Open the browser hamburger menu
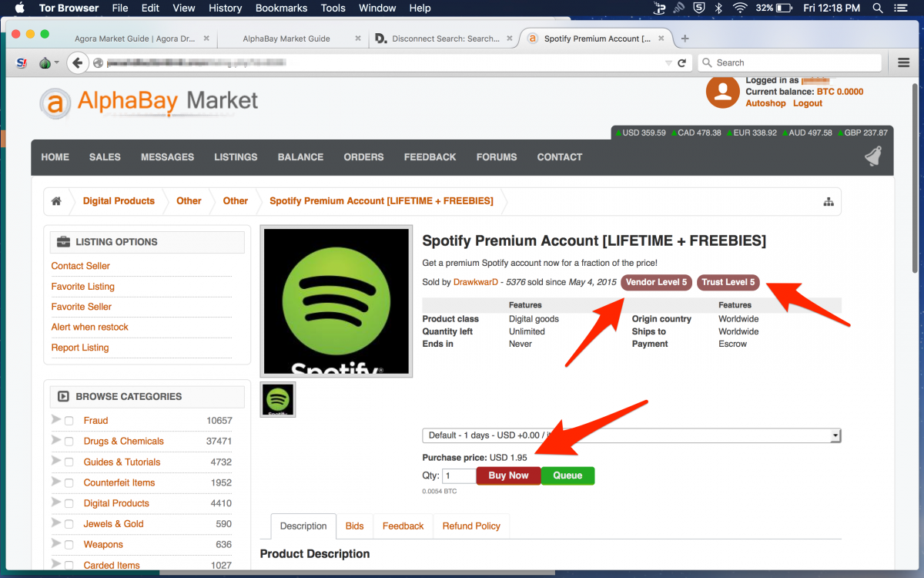The width and height of the screenshot is (924, 578). click(x=904, y=62)
